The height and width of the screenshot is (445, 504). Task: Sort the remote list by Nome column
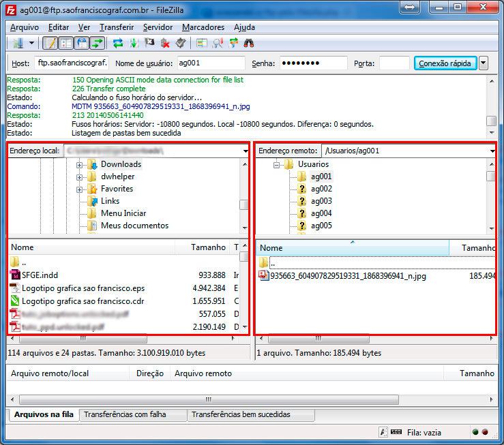(353, 248)
